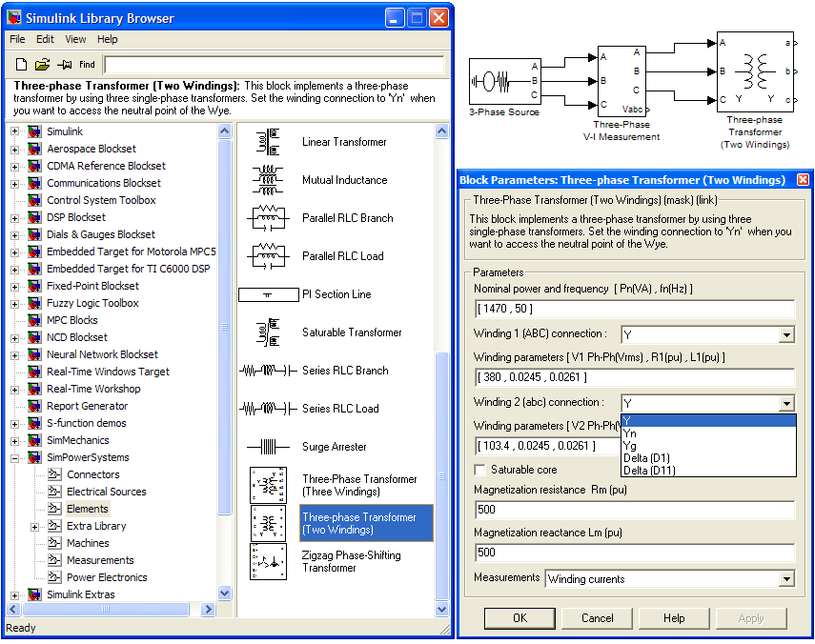
Task: Select the Neural Network Blockset item
Action: (102, 354)
